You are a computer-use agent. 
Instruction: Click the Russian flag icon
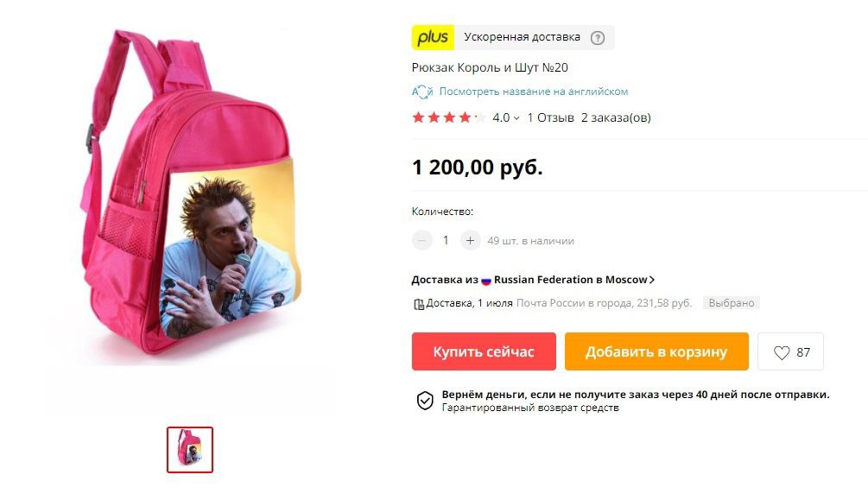pyautogui.click(x=486, y=280)
